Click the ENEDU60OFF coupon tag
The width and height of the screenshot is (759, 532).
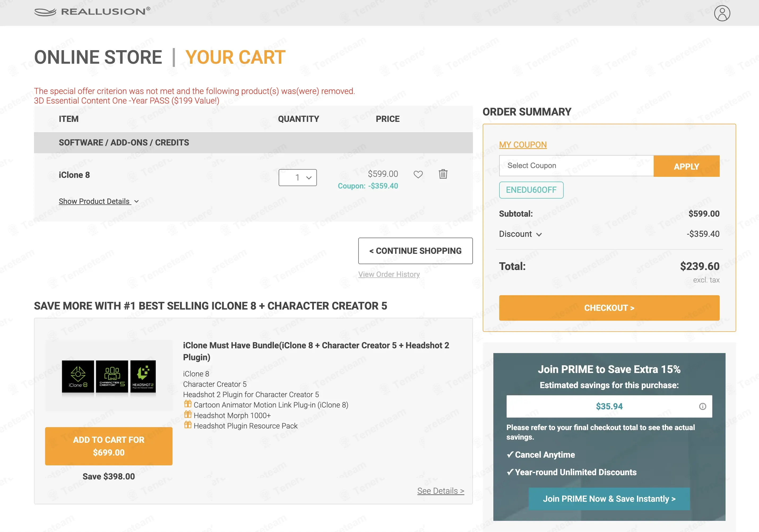(531, 190)
